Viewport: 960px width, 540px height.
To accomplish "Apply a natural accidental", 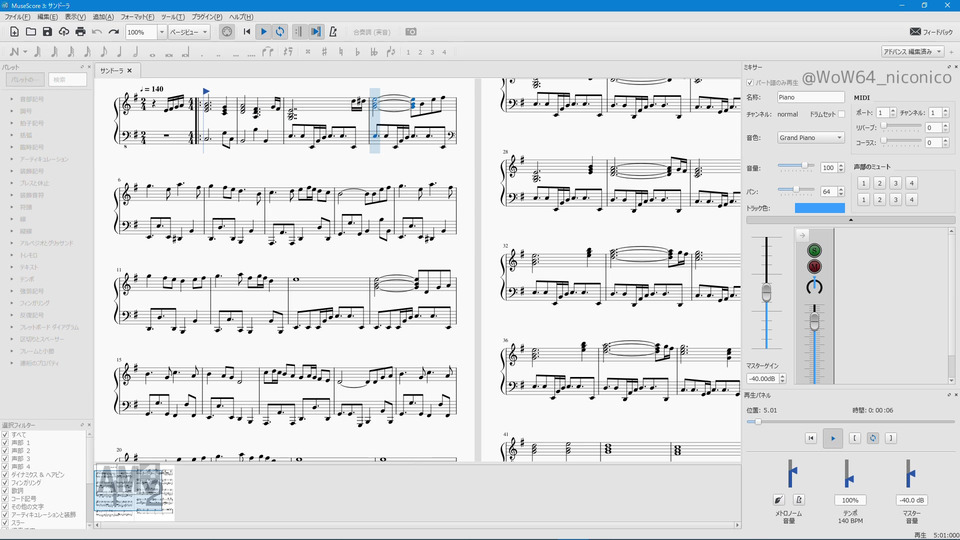I will [x=341, y=52].
